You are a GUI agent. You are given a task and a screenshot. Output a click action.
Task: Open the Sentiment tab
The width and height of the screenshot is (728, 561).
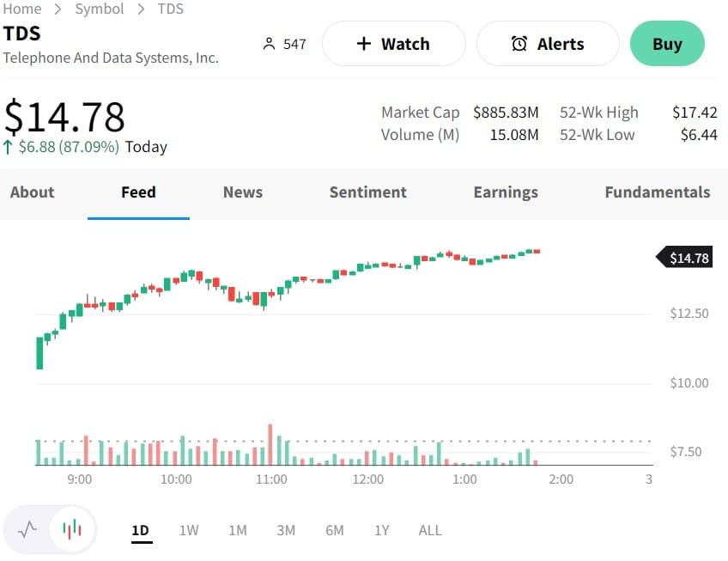pos(368,192)
